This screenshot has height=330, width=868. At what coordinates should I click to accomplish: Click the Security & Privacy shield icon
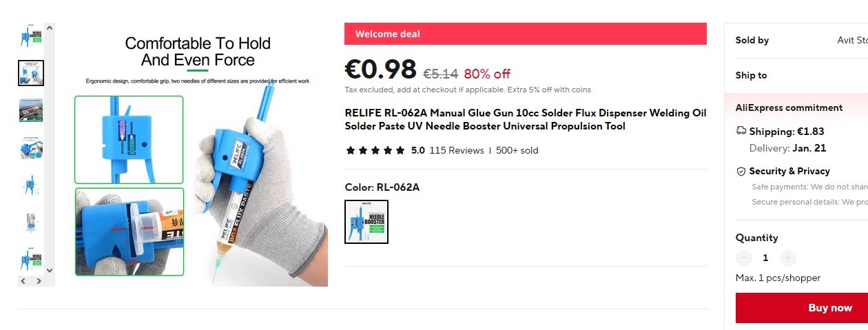(741, 171)
